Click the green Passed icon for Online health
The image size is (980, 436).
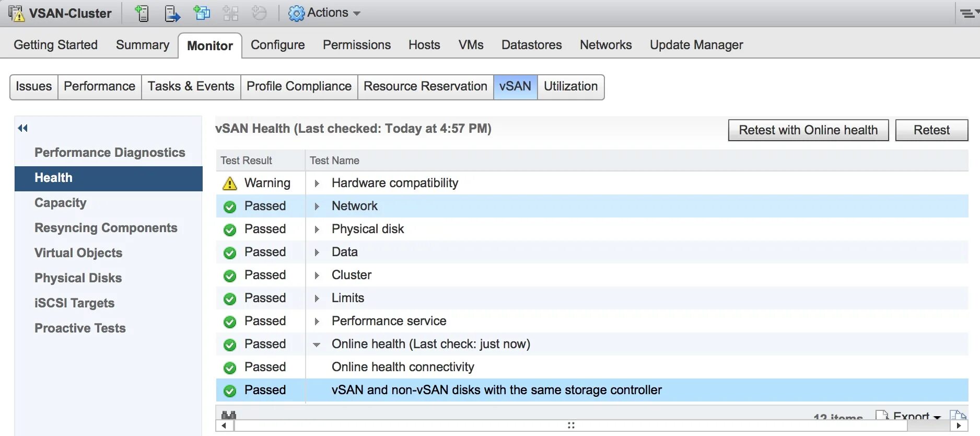230,345
